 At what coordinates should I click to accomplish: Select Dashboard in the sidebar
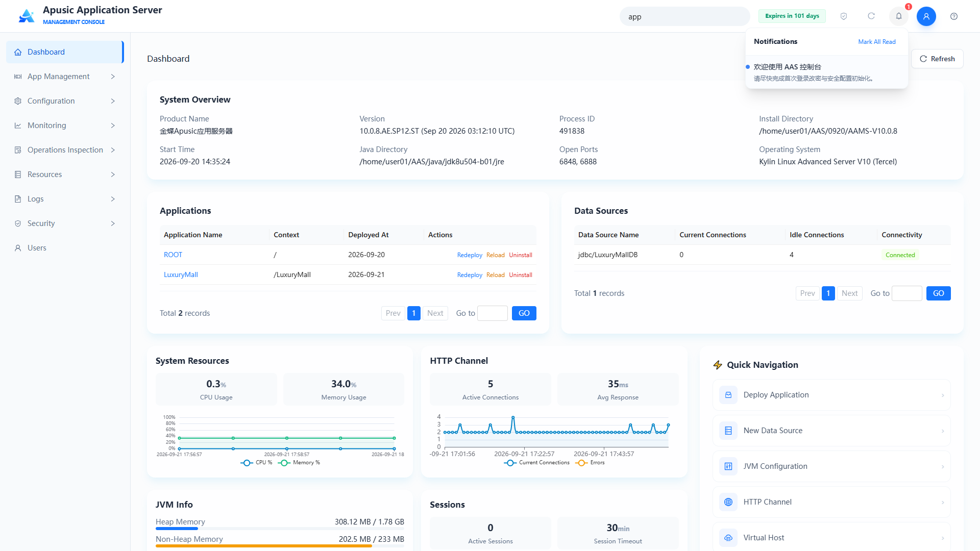coord(65,52)
